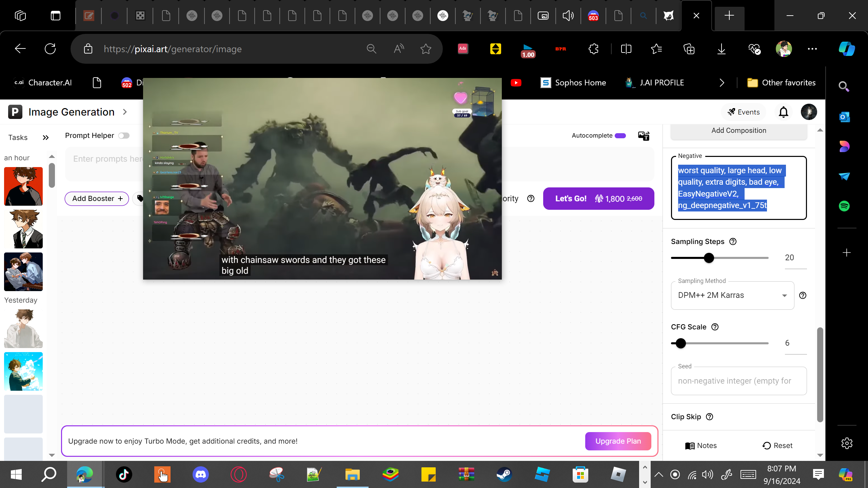Open the Windows Start menu
Image resolution: width=868 pixels, height=488 pixels.
(16, 474)
